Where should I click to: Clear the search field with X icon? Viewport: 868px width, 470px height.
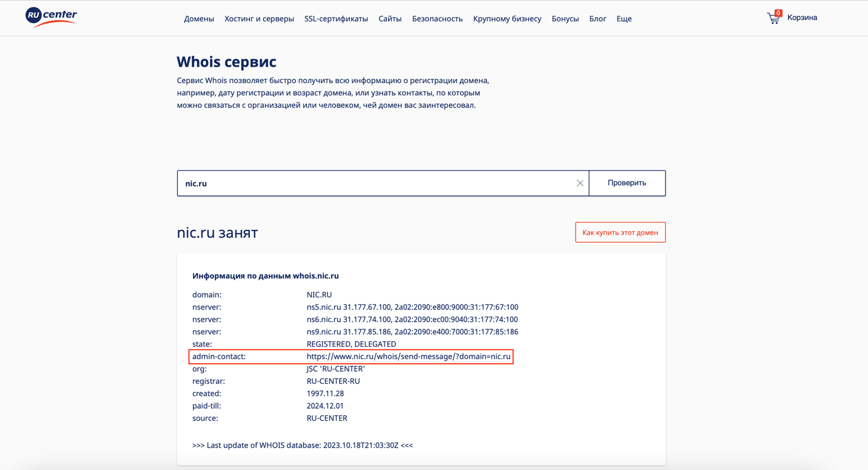pyautogui.click(x=580, y=183)
